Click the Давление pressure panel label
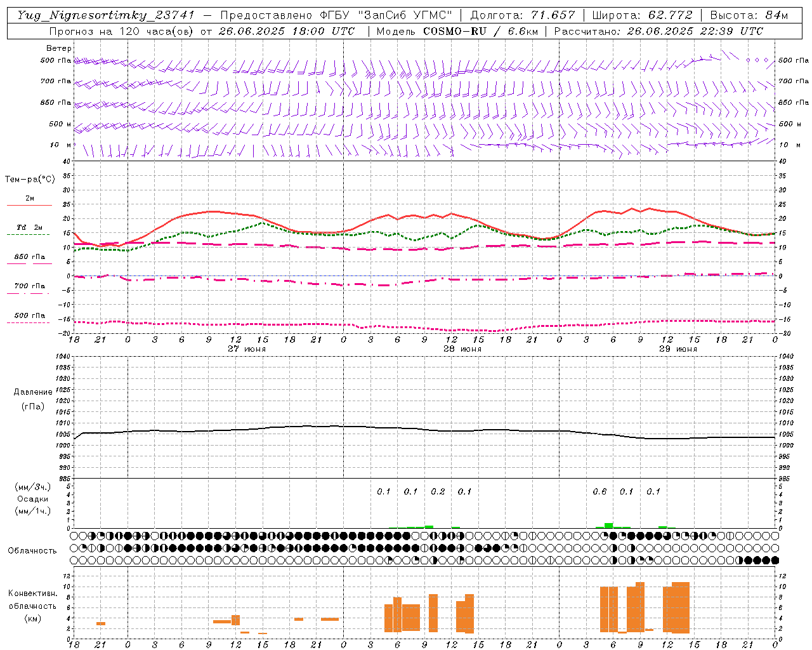 (33, 392)
